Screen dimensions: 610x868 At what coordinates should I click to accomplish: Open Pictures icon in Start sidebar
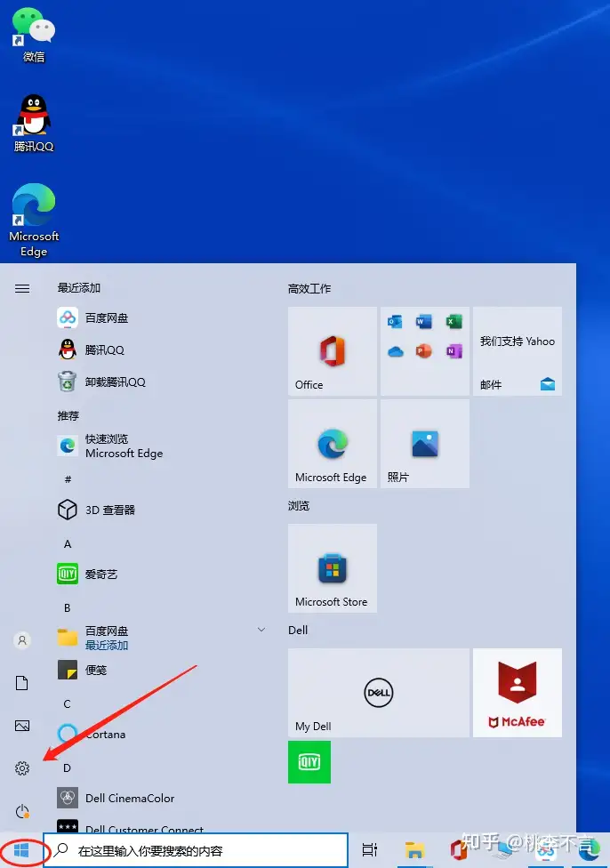tap(22, 725)
